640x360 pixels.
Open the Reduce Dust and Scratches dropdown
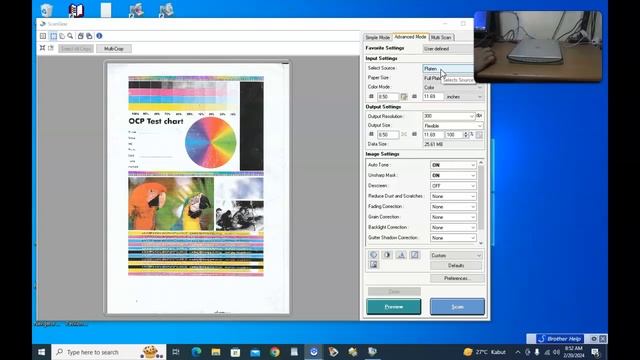[453, 196]
